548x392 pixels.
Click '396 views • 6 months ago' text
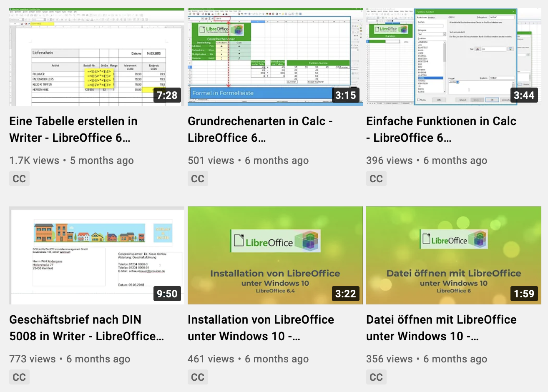pyautogui.click(x=427, y=161)
